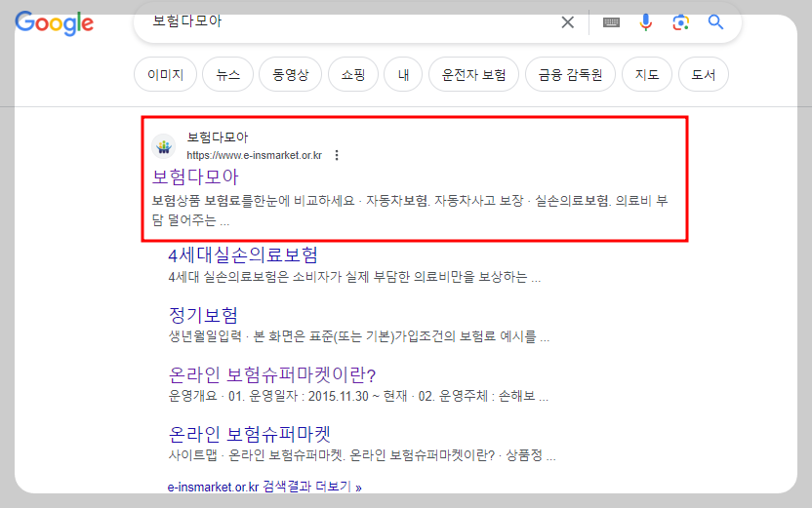Viewport: 812px width, 508px height.
Task: Select the 이미지 filter chip
Action: pos(166,74)
